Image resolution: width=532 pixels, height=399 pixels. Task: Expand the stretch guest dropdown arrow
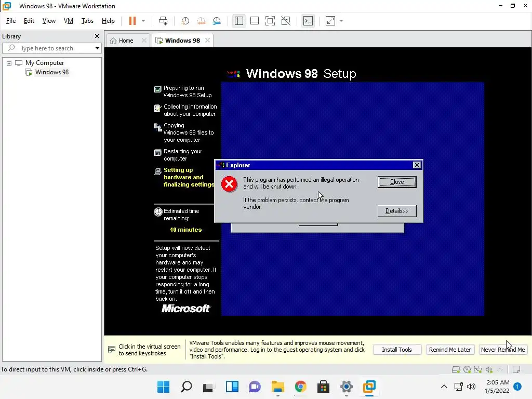tap(341, 21)
